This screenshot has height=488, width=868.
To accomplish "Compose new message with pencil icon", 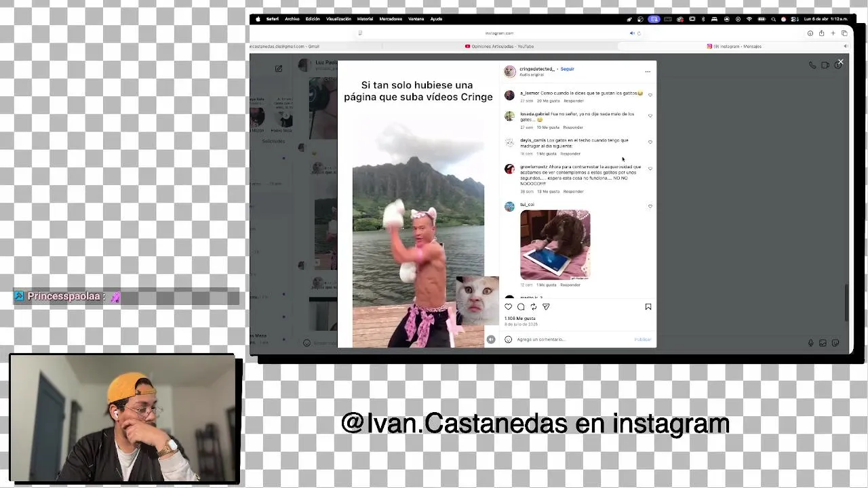I will 279,68.
